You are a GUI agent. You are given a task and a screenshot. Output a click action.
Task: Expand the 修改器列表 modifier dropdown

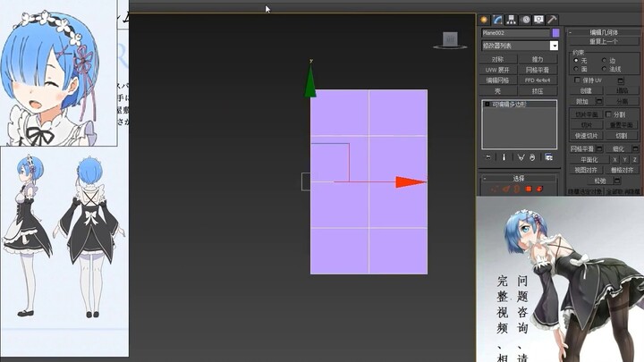pyautogui.click(x=554, y=45)
